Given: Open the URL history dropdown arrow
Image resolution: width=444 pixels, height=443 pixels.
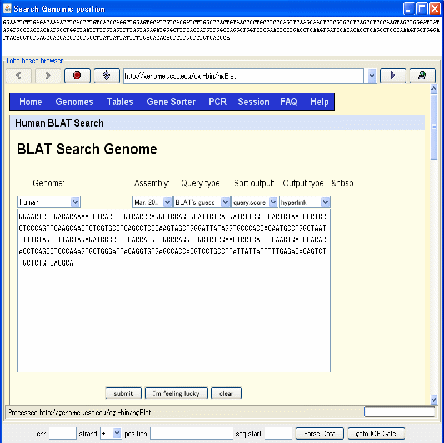Looking at the screenshot, I should pos(372,76).
